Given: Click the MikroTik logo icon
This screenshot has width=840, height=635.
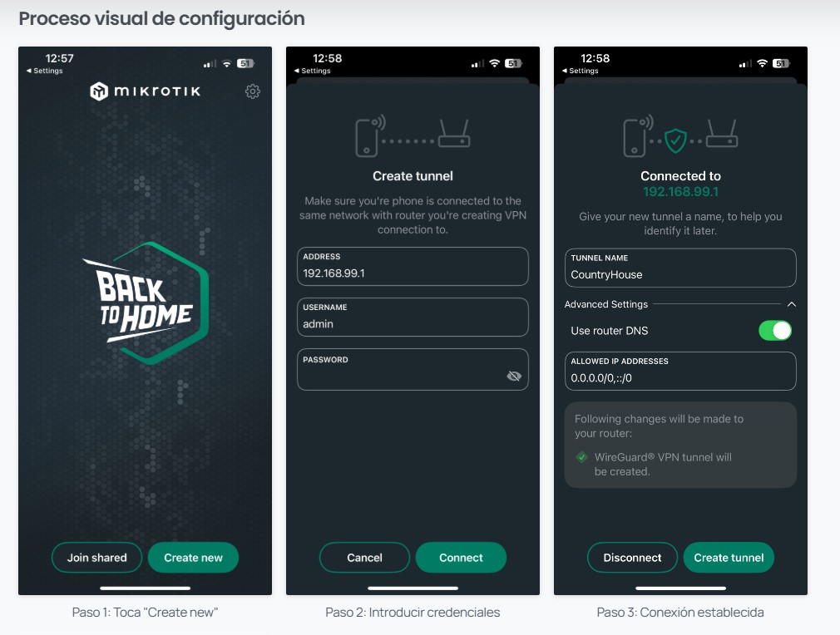Looking at the screenshot, I should [99, 91].
